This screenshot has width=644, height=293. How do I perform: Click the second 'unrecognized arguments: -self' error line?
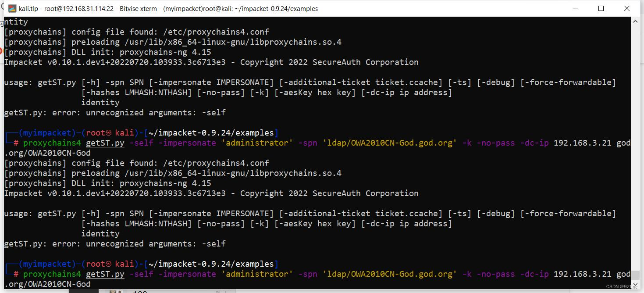click(x=115, y=244)
